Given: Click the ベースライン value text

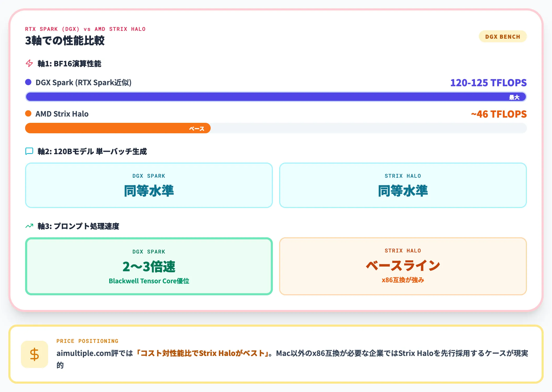Looking at the screenshot, I should pos(403,266).
